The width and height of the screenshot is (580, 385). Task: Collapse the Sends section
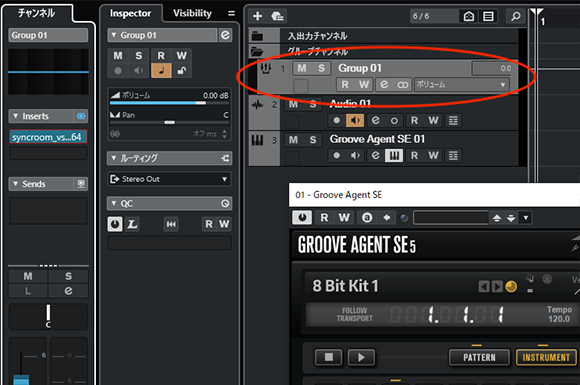pyautogui.click(x=16, y=184)
